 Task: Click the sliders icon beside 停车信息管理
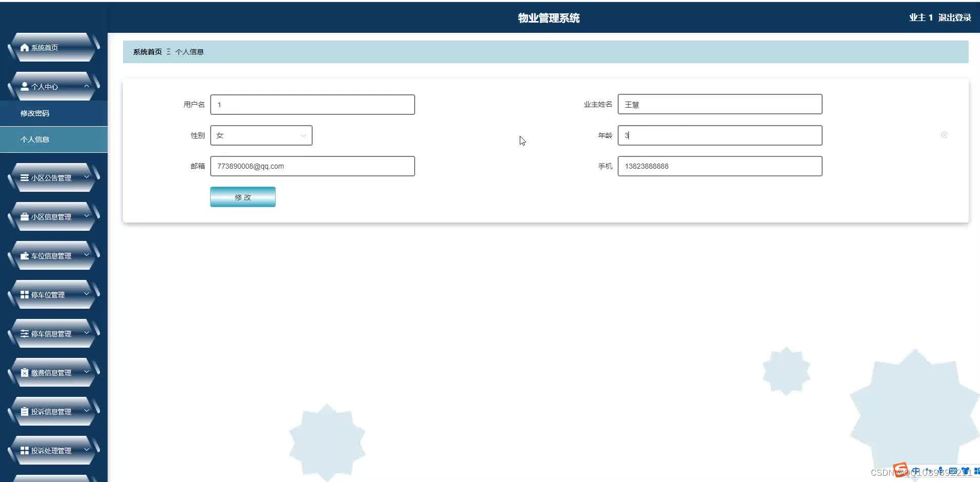25,333
